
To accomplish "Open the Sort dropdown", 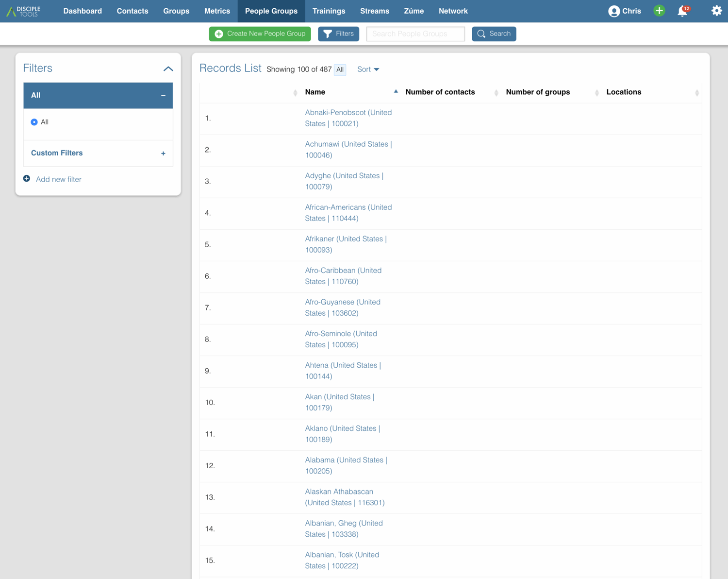I will (x=368, y=69).
